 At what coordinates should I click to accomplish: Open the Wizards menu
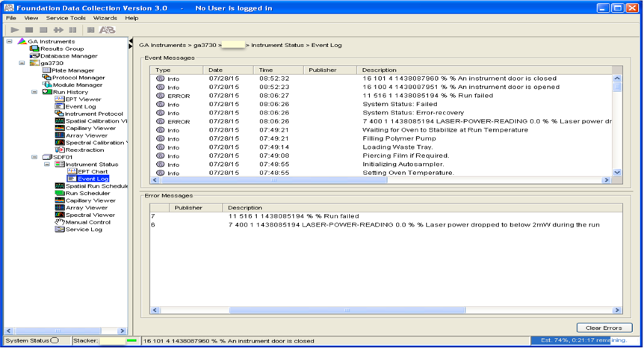pos(105,18)
